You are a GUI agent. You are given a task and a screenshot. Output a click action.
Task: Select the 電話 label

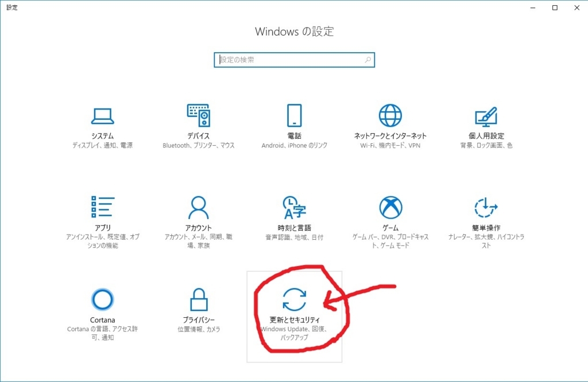point(295,135)
